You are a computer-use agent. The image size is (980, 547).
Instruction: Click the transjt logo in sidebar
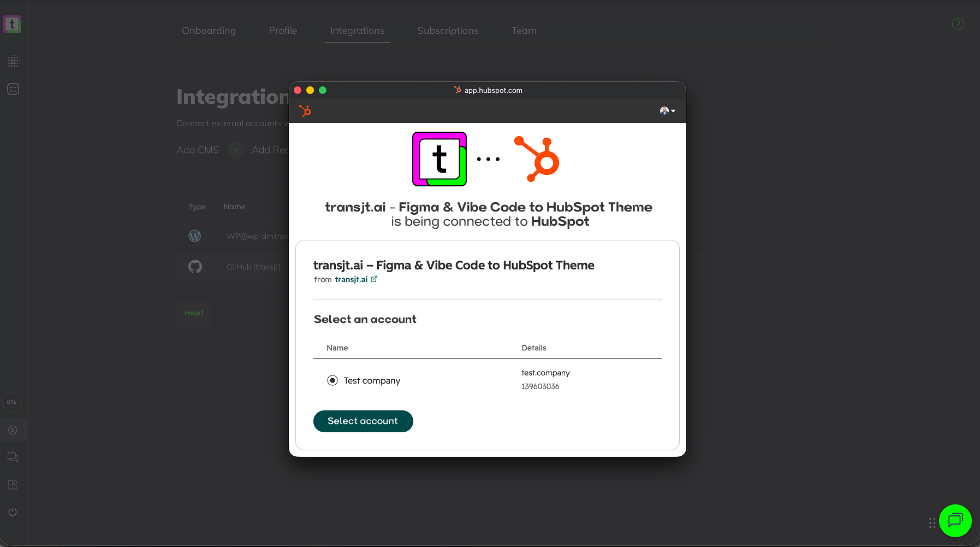12,24
